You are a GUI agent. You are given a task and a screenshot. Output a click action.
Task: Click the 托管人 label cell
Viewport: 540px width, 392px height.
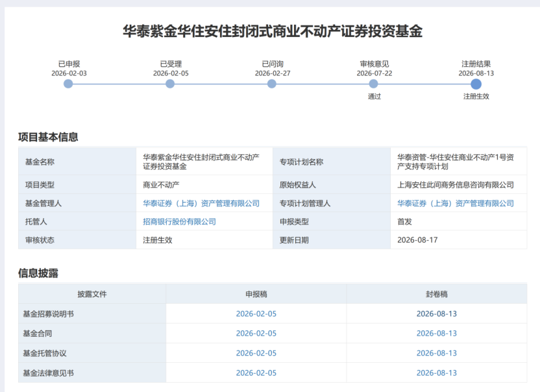[77, 221]
